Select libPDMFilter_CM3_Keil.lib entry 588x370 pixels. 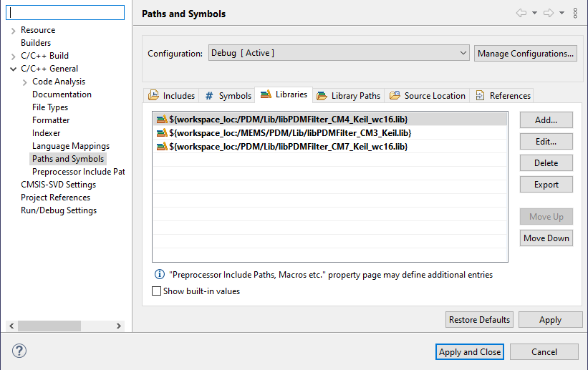pos(329,132)
